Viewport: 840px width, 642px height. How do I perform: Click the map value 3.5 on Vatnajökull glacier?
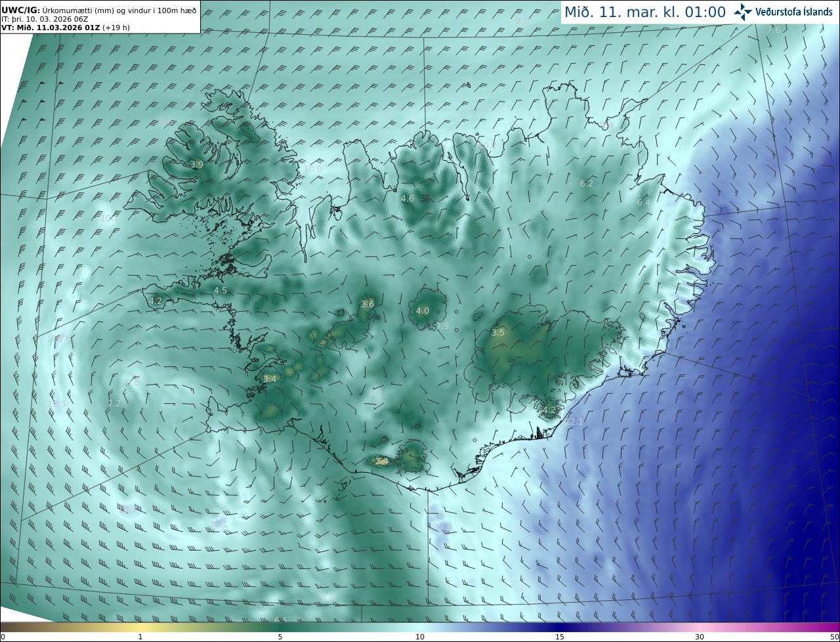pyautogui.click(x=498, y=333)
